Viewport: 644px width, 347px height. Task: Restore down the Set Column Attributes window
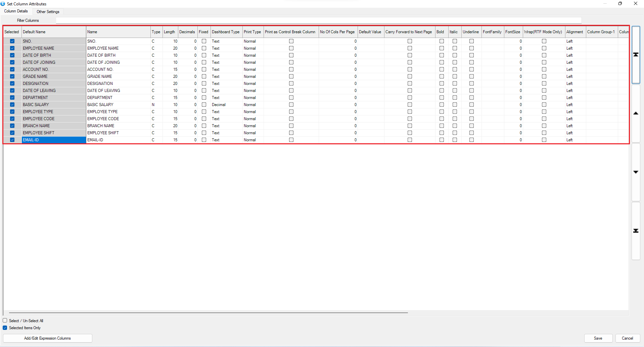620,4
